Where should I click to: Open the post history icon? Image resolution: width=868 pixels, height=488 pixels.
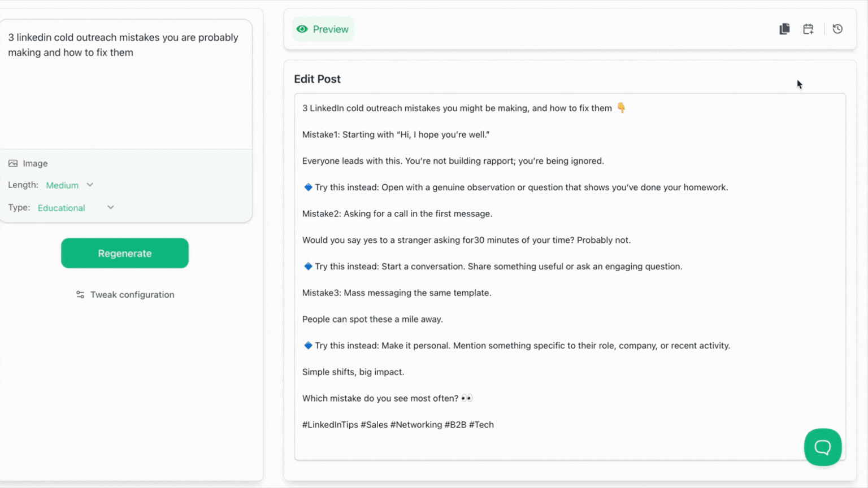837,29
